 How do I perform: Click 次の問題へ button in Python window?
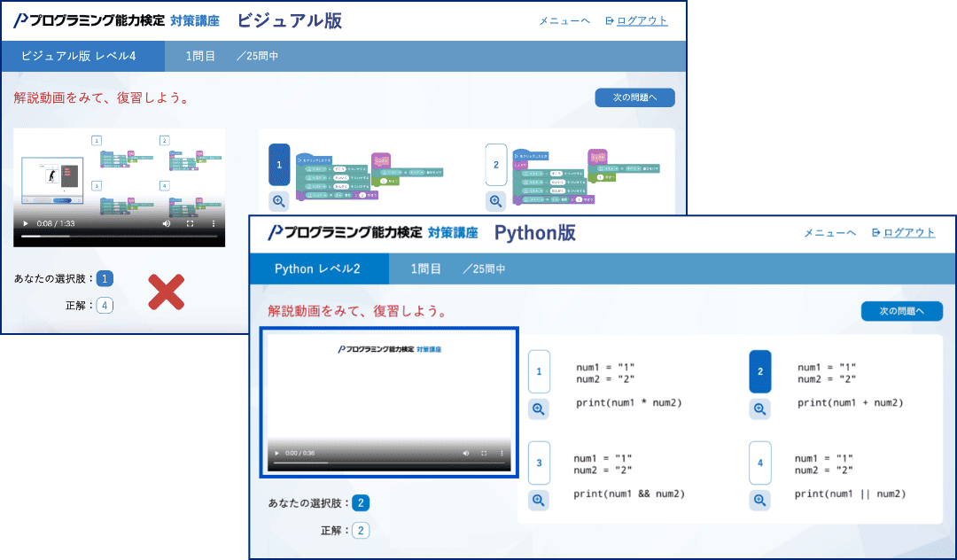pyautogui.click(x=901, y=311)
